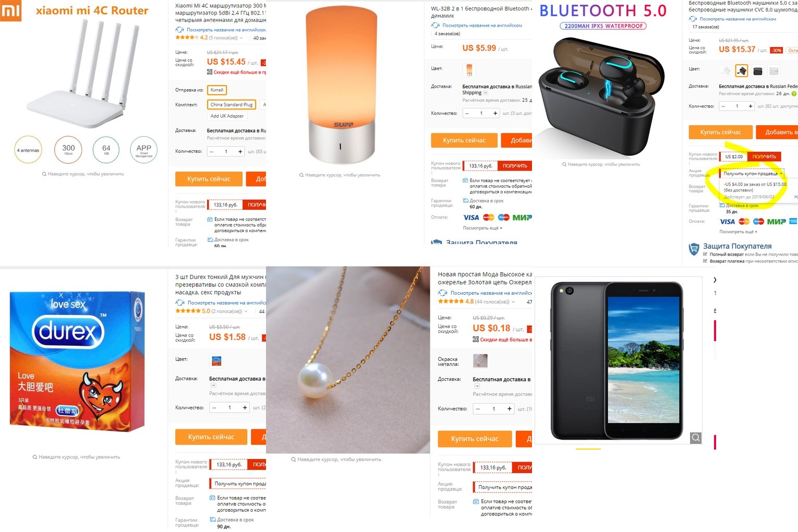Click ПОЛУЧИТЬ next to the US $2.00 coupon

coord(764,156)
